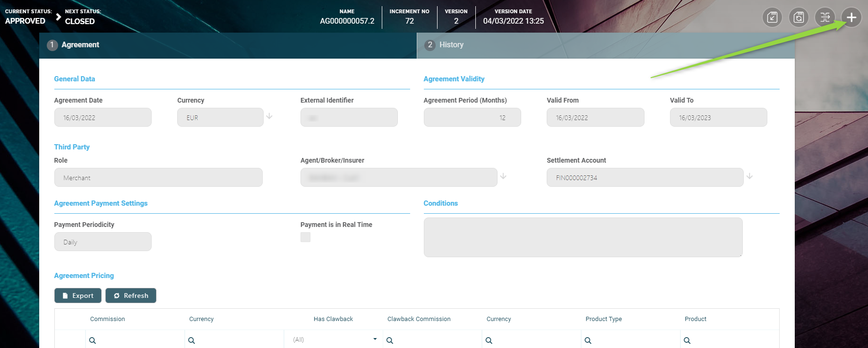This screenshot has width=868, height=348.
Task: Click the save and reload icon
Action: point(799,17)
